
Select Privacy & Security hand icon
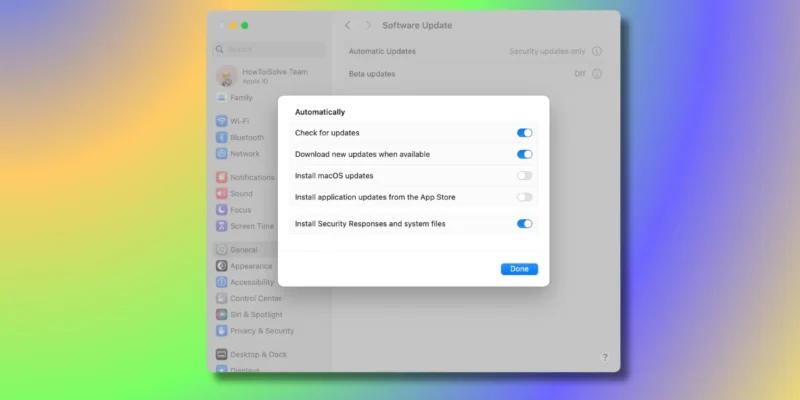click(221, 331)
